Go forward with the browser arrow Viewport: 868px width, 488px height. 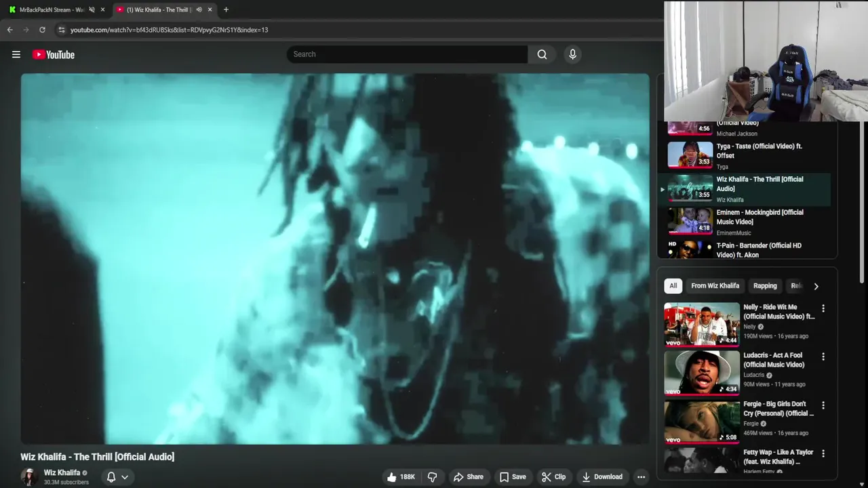click(26, 30)
